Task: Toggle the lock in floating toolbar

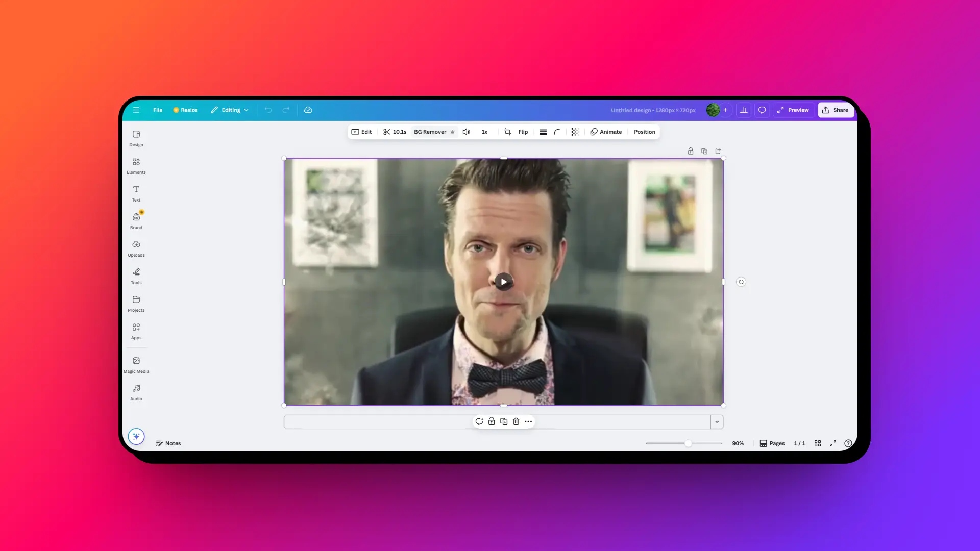Action: point(492,421)
